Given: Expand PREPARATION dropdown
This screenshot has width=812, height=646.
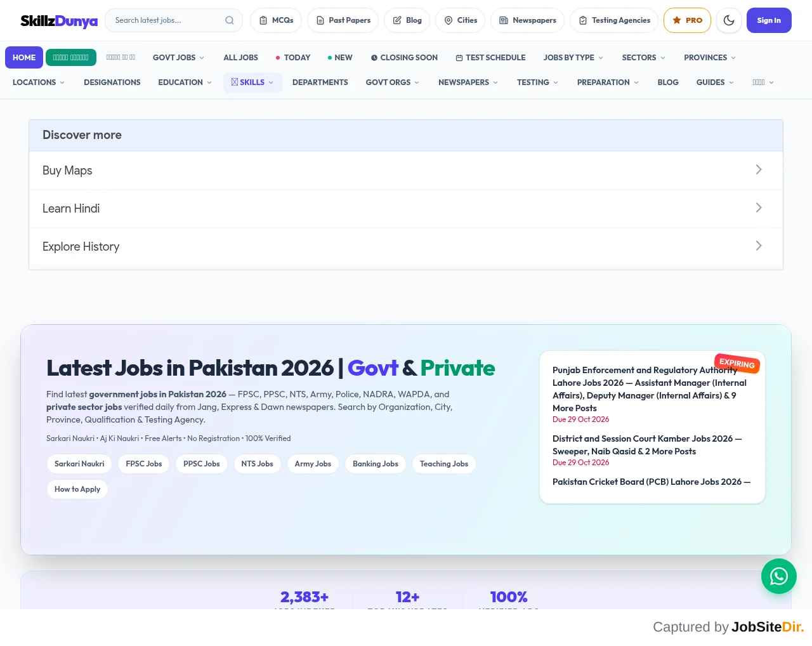Looking at the screenshot, I should [x=608, y=82].
